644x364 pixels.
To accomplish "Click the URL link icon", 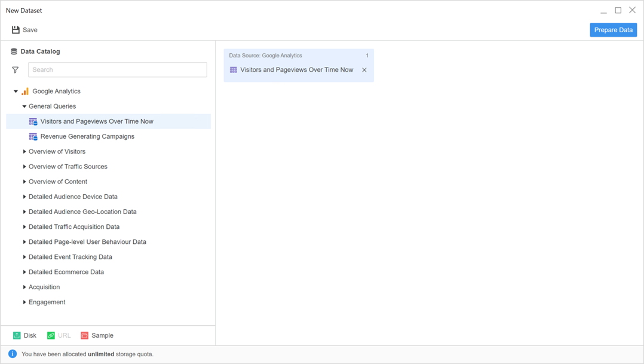I will (x=51, y=336).
